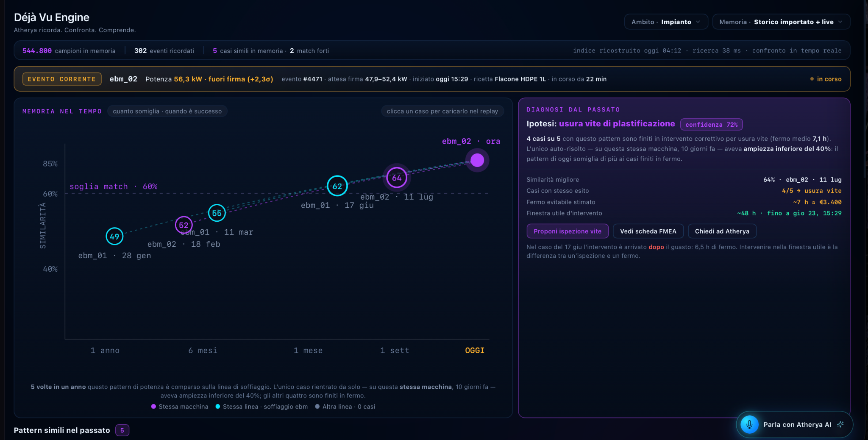Click the '~7 h ≈ €3.400' value
Screen dimensions: 868x440
point(817,202)
